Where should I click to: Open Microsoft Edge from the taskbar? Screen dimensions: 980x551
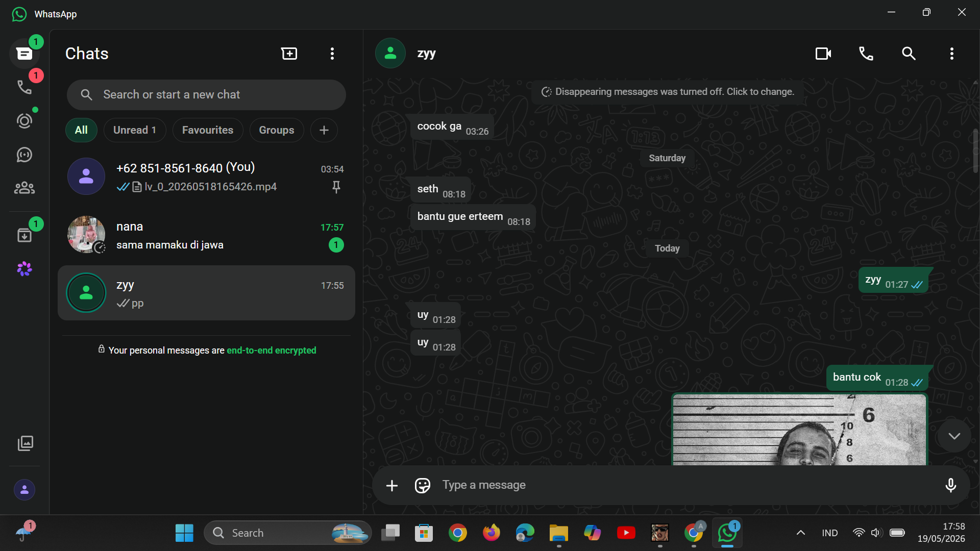[x=525, y=533]
